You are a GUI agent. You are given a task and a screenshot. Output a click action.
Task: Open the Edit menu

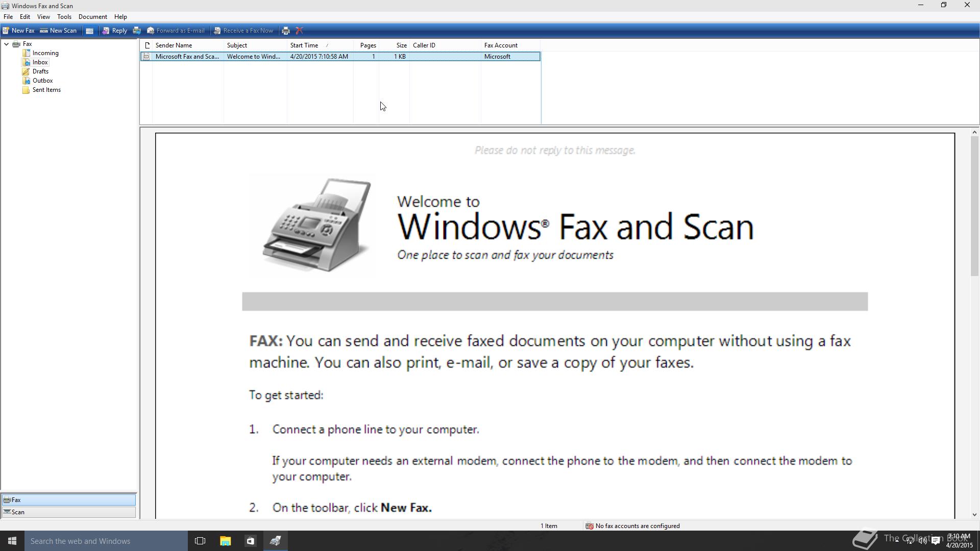pyautogui.click(x=24, y=17)
